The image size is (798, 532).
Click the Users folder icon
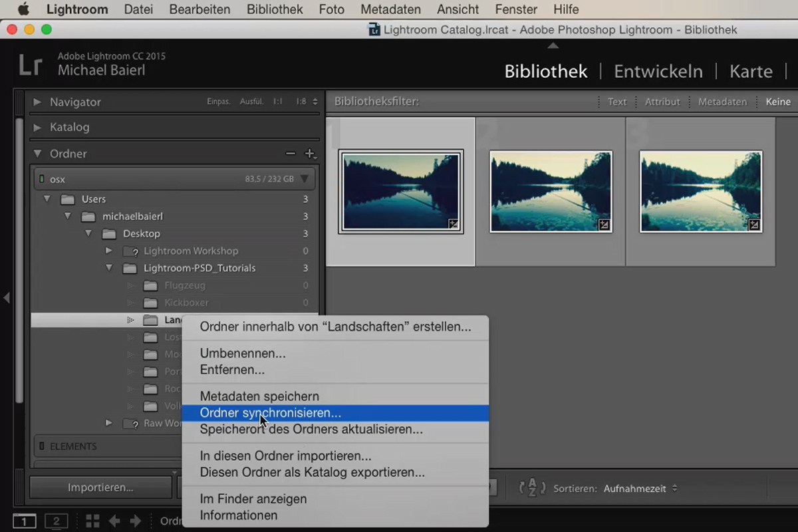(x=67, y=199)
